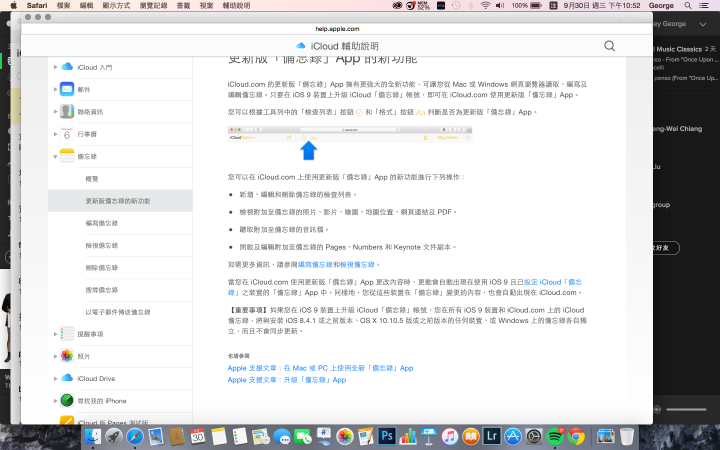The height and width of the screenshot is (450, 720).
Task: Expand the iCloud 入門 section triangle
Action: click(55, 67)
